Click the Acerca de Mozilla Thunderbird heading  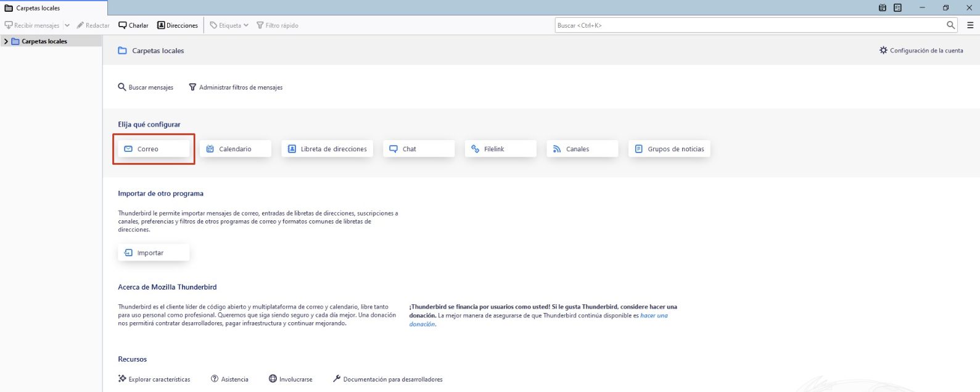tap(167, 287)
